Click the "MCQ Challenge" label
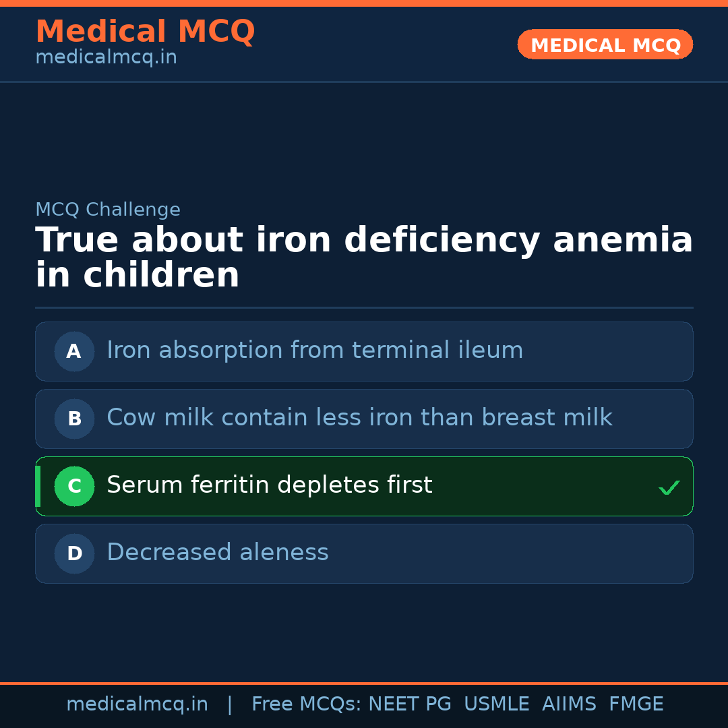 (x=108, y=210)
